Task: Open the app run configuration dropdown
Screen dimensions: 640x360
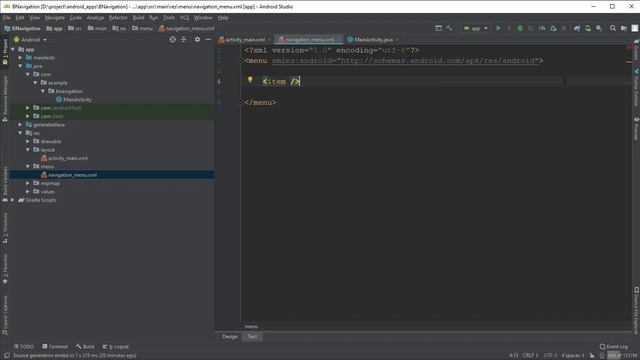Action: click(x=476, y=28)
